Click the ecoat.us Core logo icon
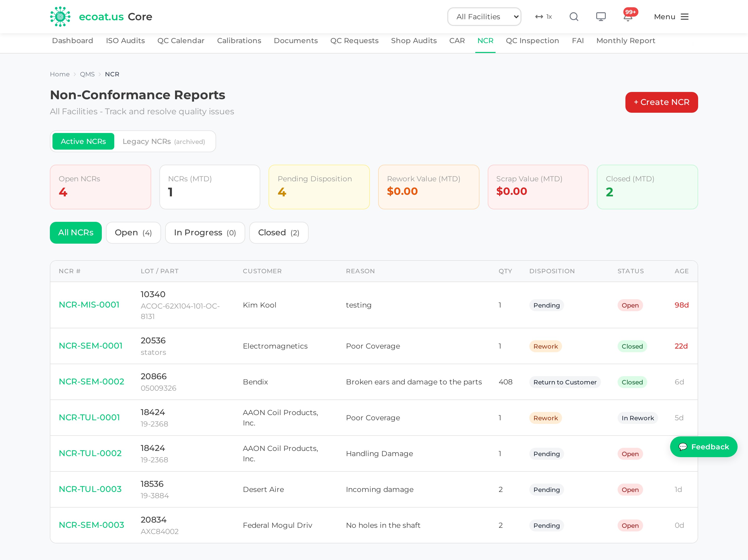 [60, 17]
